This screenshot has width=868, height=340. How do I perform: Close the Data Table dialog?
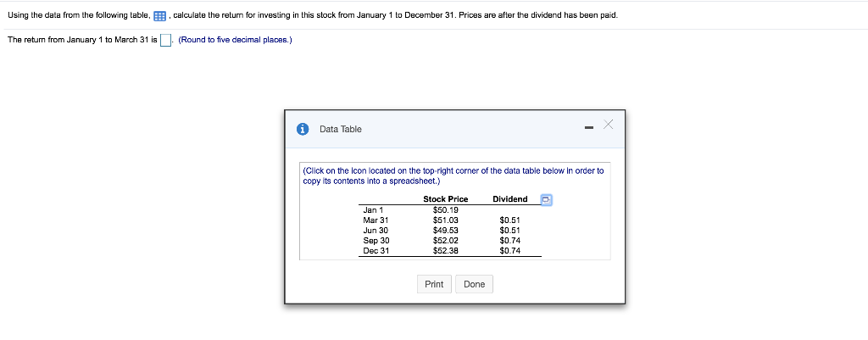pos(608,125)
